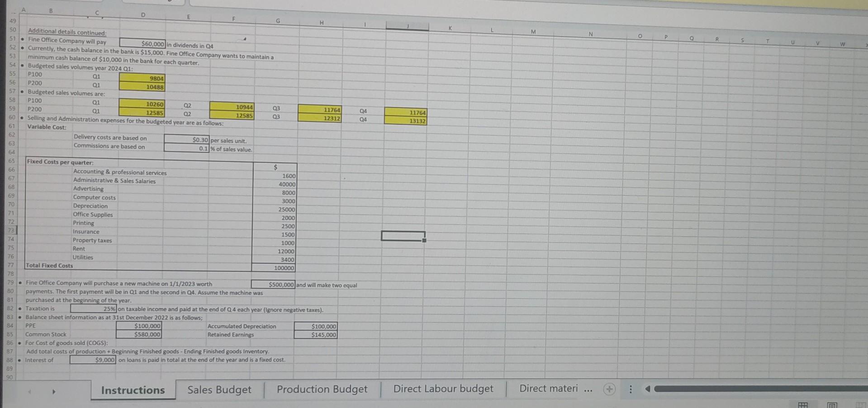Viewport: 868px width, 408px height.
Task: Select column J header
Action: click(x=408, y=26)
